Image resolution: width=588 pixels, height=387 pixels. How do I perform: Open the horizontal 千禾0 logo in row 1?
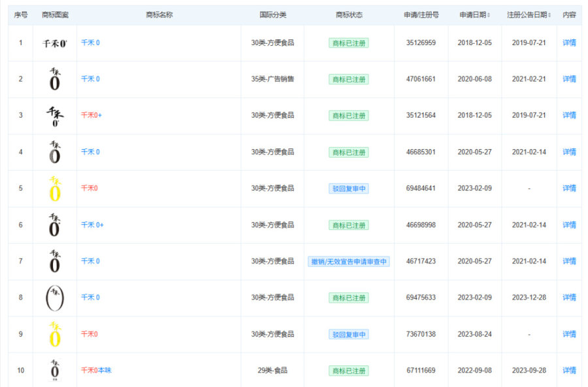click(55, 43)
